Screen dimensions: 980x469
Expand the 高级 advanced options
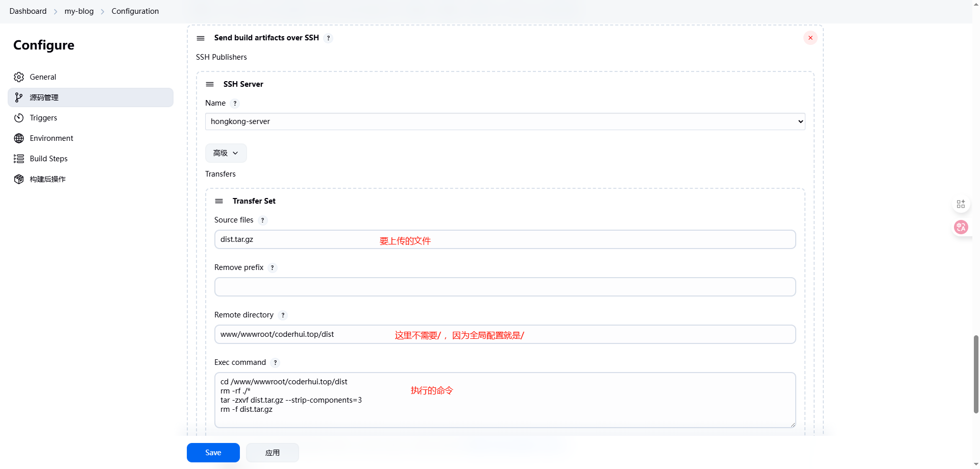[x=226, y=153]
